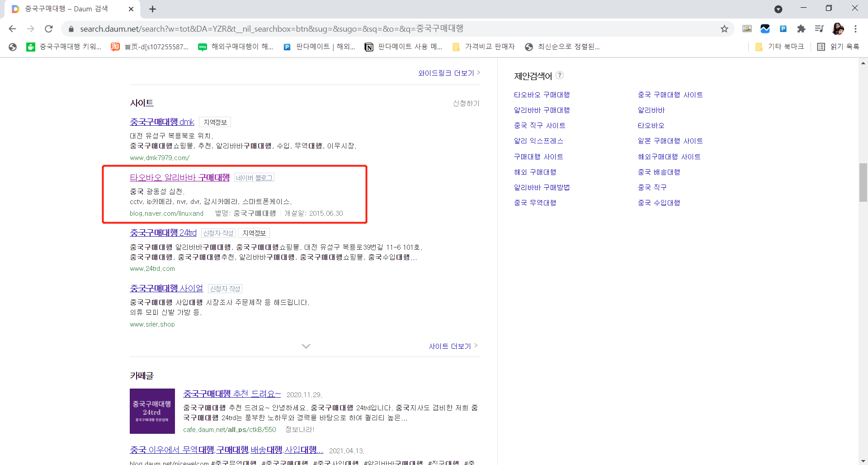
Task: Search suggested term 알리바바 구매방법
Action: point(542,187)
